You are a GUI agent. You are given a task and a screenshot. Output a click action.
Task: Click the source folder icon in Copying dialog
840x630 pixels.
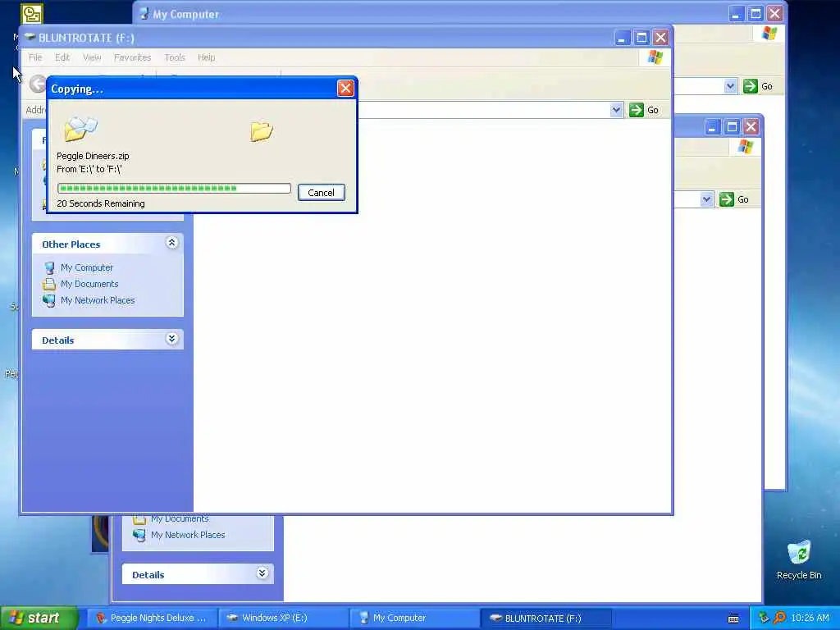pos(80,129)
